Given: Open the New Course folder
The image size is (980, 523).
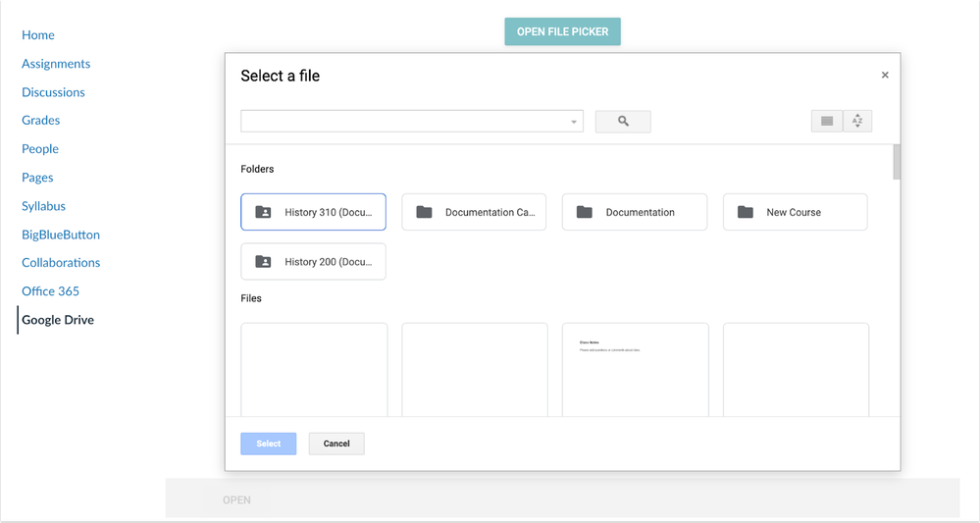Looking at the screenshot, I should tap(795, 212).
